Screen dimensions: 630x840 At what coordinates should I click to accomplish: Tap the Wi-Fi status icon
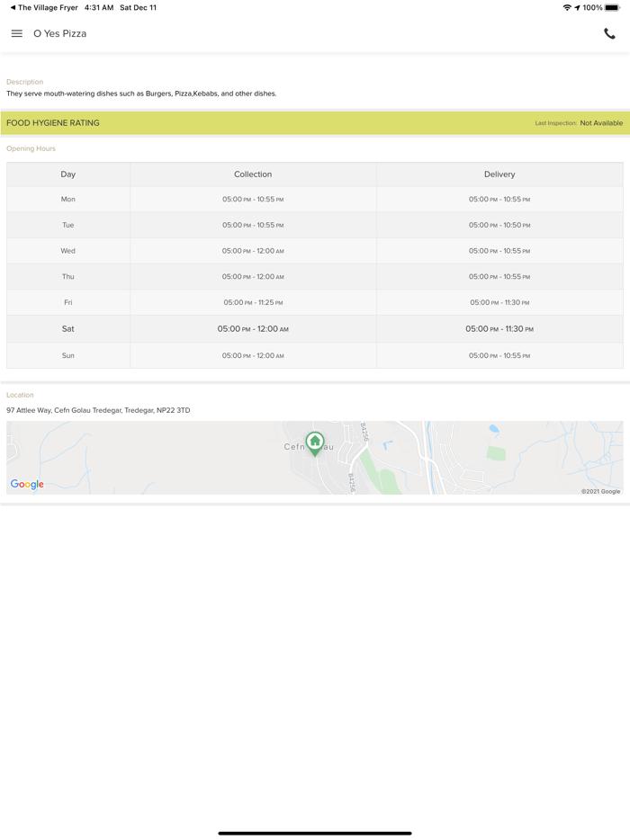point(567,7)
